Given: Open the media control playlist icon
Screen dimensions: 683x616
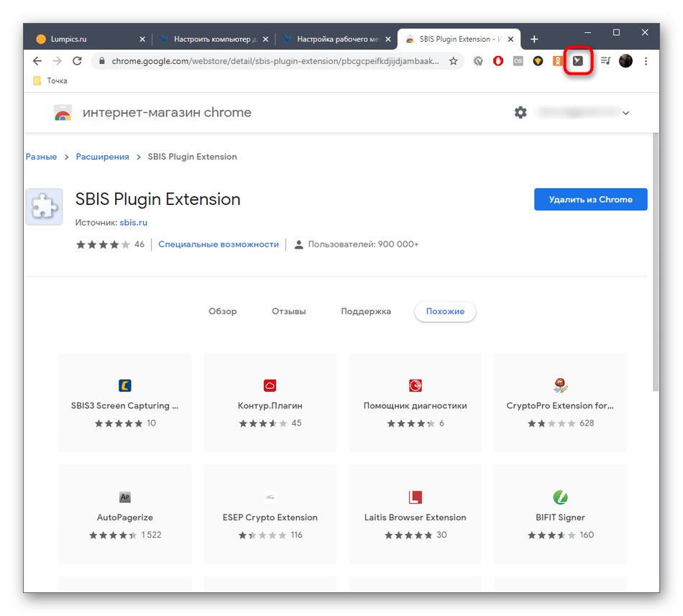Looking at the screenshot, I should click(605, 61).
